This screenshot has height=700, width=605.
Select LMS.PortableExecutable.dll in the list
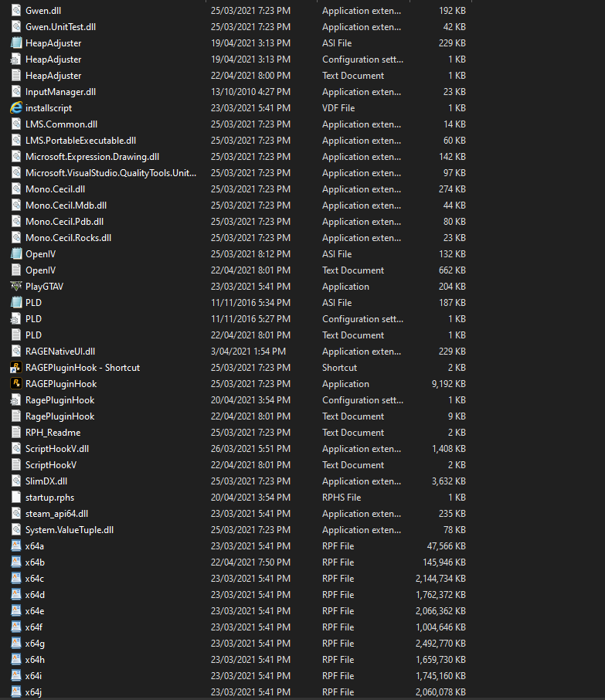click(x=81, y=140)
